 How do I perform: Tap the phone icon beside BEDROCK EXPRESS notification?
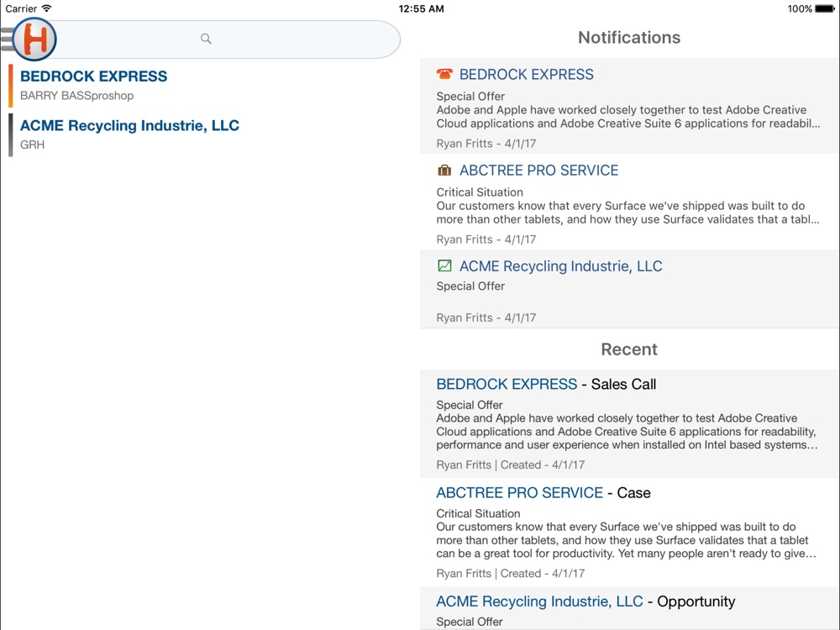point(444,74)
